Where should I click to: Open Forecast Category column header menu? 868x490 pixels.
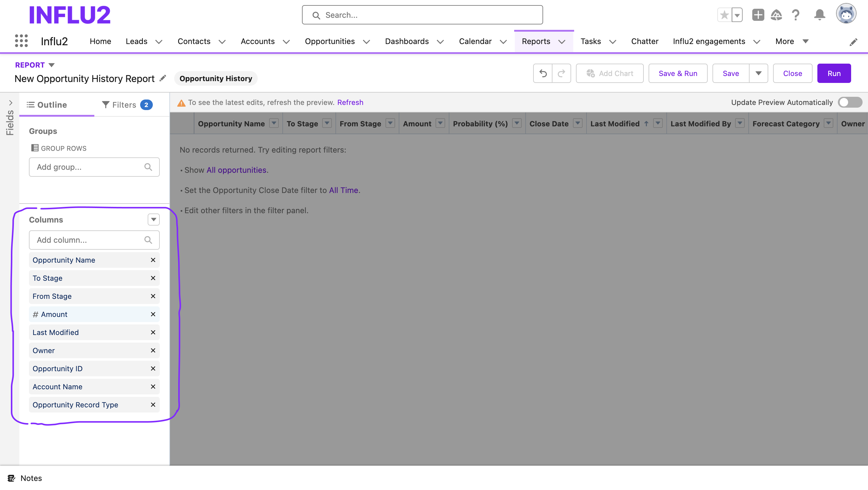coord(828,123)
